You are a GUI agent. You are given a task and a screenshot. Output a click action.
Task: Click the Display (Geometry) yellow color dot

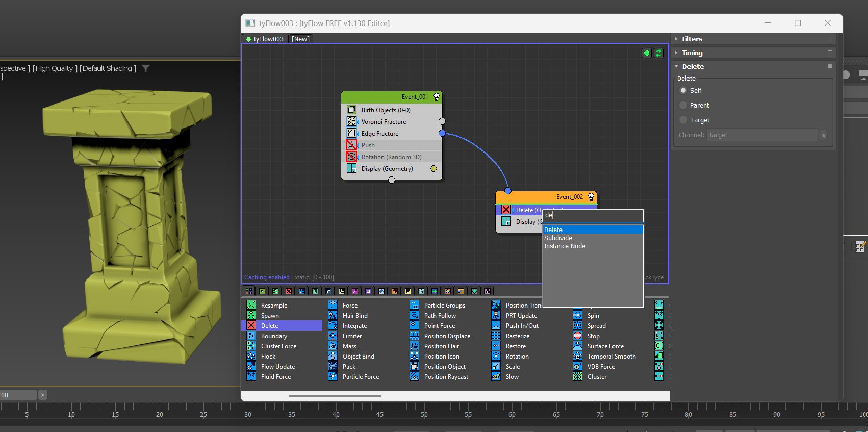[x=433, y=169]
